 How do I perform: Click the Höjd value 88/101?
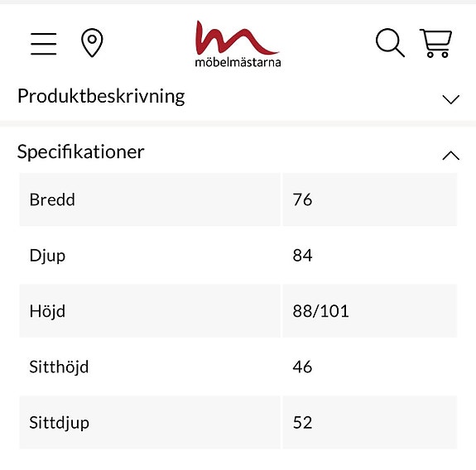click(x=321, y=311)
